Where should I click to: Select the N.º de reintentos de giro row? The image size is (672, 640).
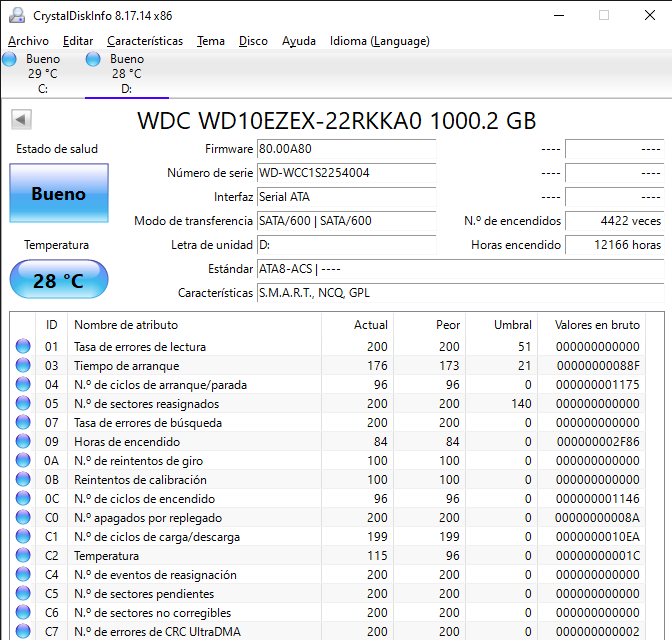[x=327, y=460]
